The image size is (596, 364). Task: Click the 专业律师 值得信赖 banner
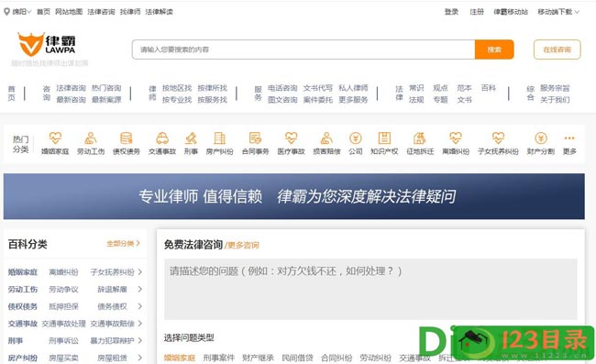(293, 196)
